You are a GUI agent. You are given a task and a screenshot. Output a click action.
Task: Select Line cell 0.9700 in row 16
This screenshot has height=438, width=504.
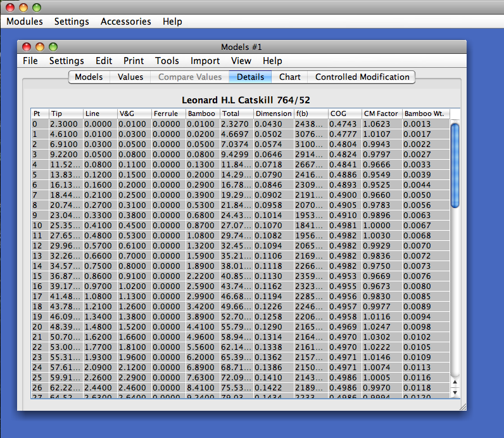click(100, 286)
